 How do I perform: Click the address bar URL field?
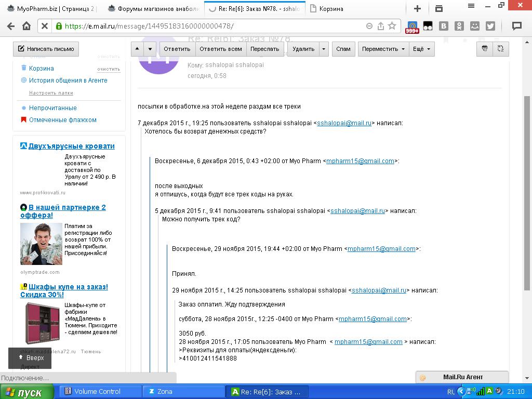[208, 26]
